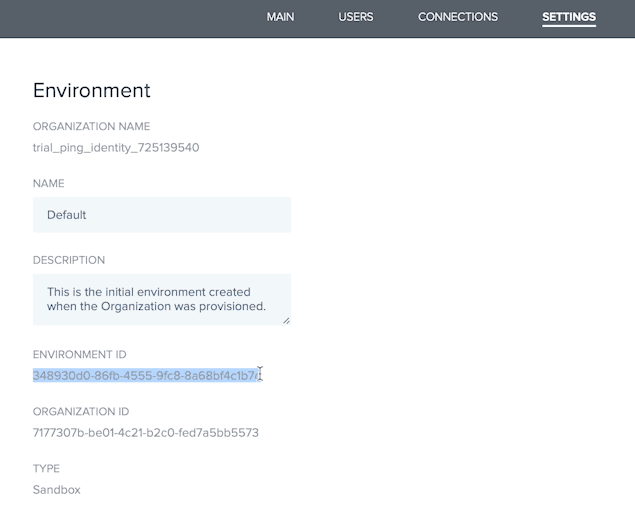Click the Name field containing Default
Screen dimensions: 635x511
[161, 215]
